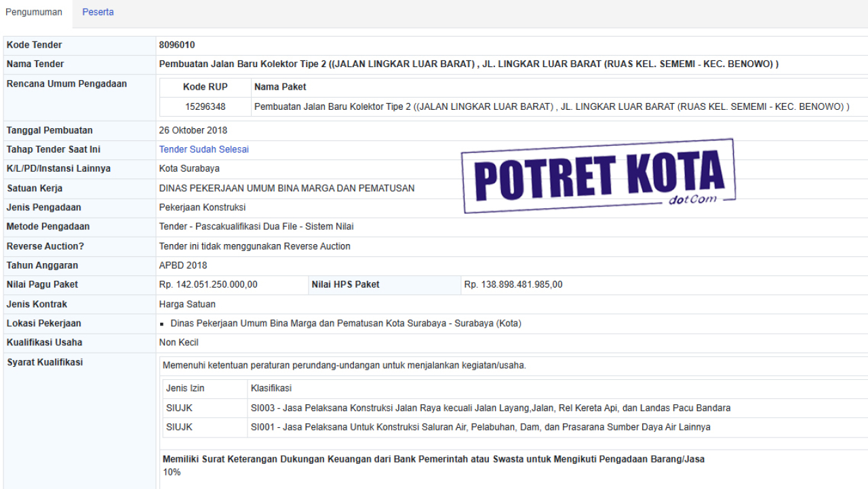This screenshot has height=489, width=868.
Task: Select the Pengumuman tab
Action: coord(34,12)
